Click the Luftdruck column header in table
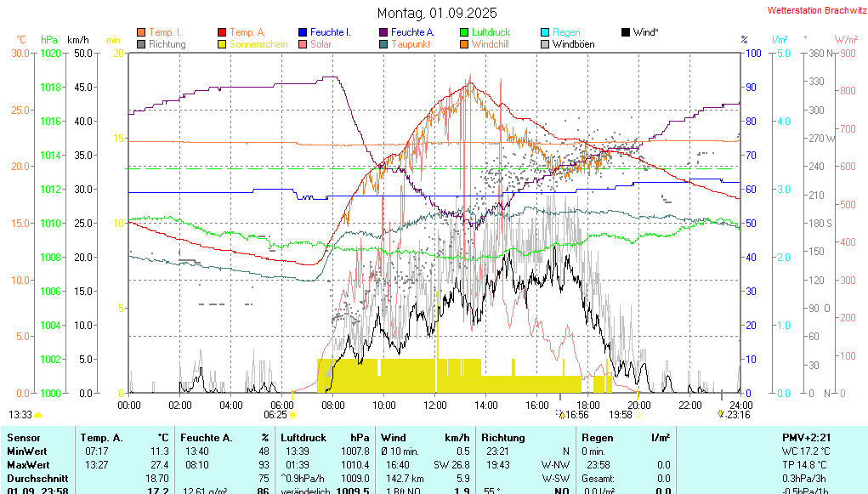 [x=302, y=437]
